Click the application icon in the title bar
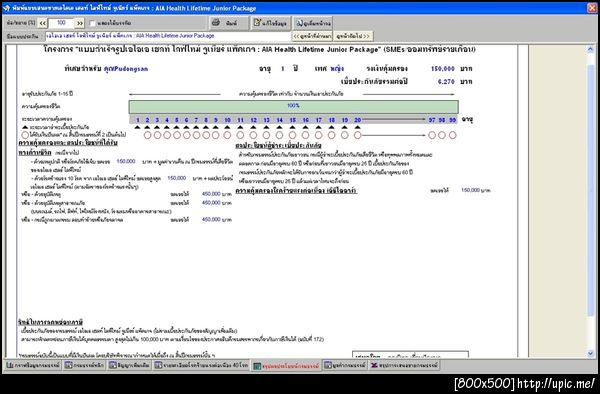600x394 pixels. click(x=7, y=8)
